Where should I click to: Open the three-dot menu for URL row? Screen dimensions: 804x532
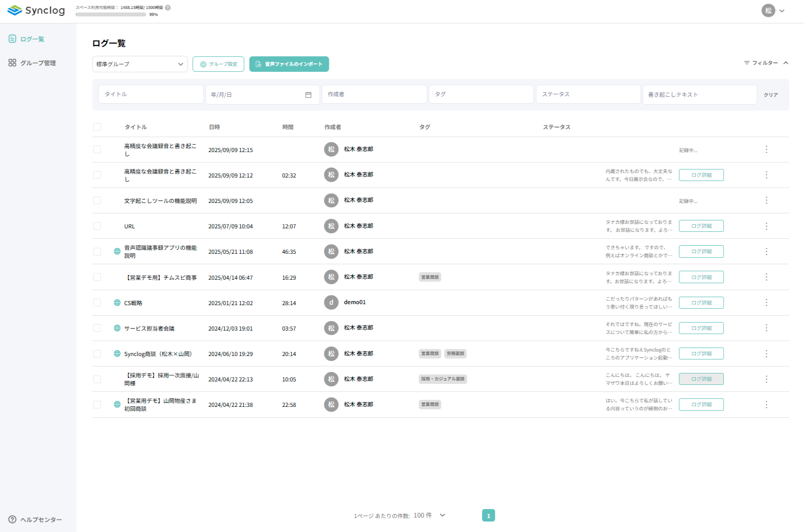(766, 226)
